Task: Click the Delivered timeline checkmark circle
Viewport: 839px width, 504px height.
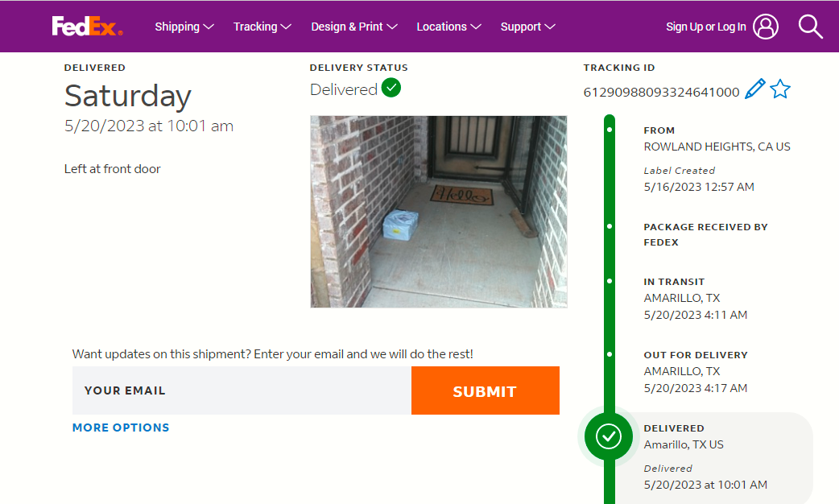Action: (609, 436)
